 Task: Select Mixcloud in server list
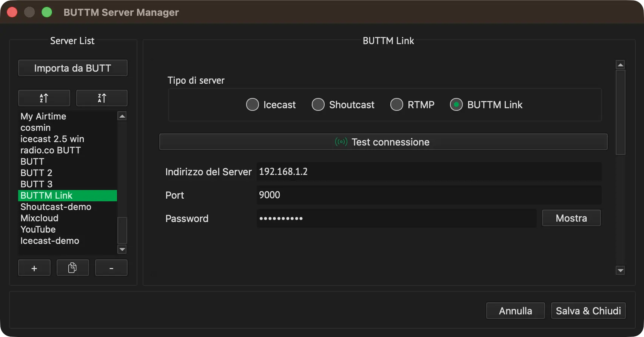tap(68, 218)
